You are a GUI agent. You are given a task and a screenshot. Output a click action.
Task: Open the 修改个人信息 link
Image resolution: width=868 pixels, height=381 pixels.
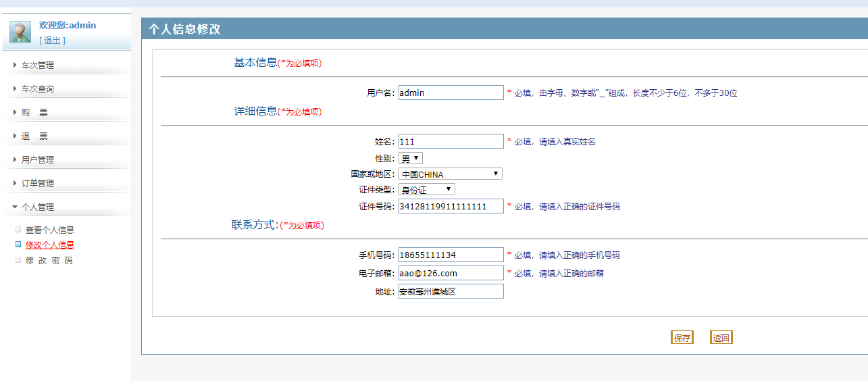(x=50, y=245)
